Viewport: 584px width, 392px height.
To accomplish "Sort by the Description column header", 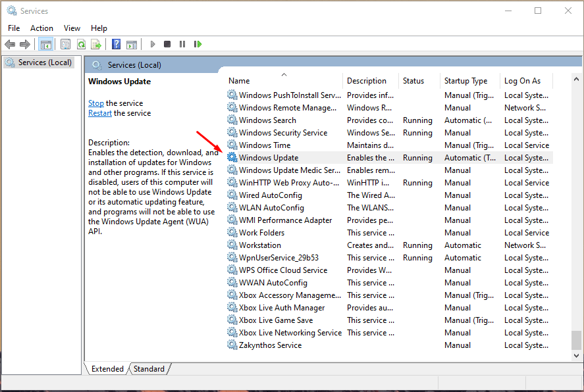I will coord(371,81).
